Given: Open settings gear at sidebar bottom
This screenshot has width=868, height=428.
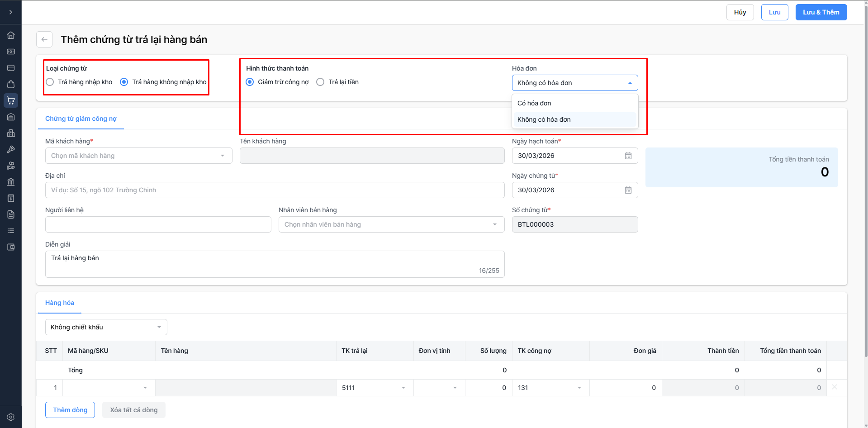Looking at the screenshot, I should pos(11,417).
